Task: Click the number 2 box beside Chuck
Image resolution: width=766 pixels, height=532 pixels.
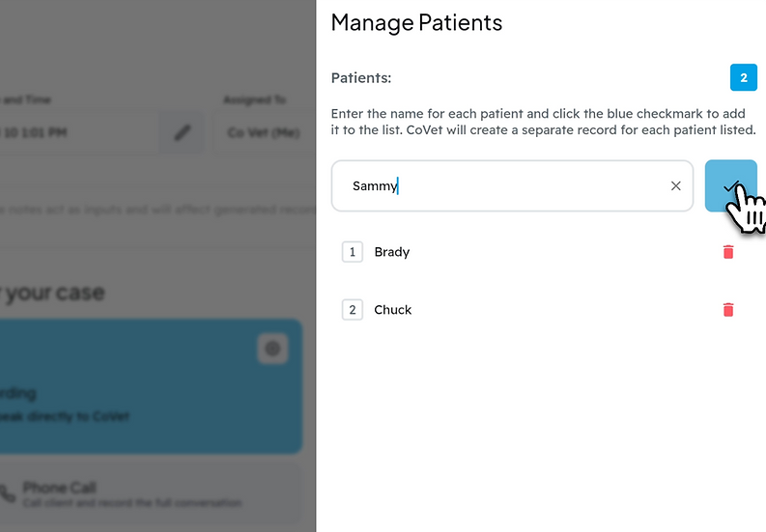Action: point(353,310)
